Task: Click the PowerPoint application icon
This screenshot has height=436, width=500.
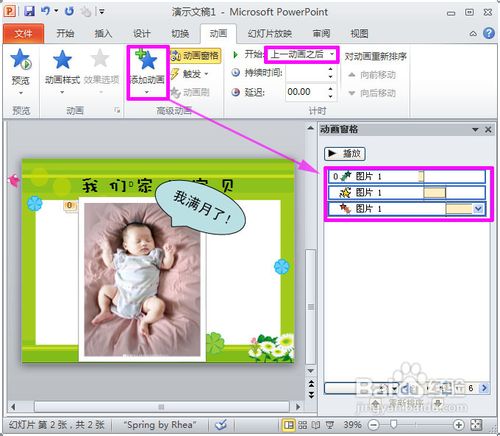Action: (10, 12)
